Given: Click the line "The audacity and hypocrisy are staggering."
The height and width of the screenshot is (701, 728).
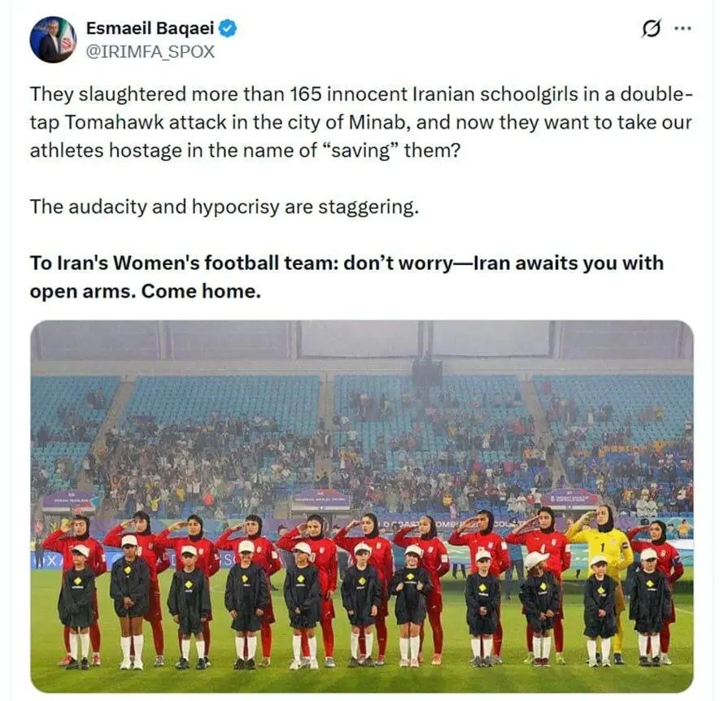Looking at the screenshot, I should coord(225,207).
